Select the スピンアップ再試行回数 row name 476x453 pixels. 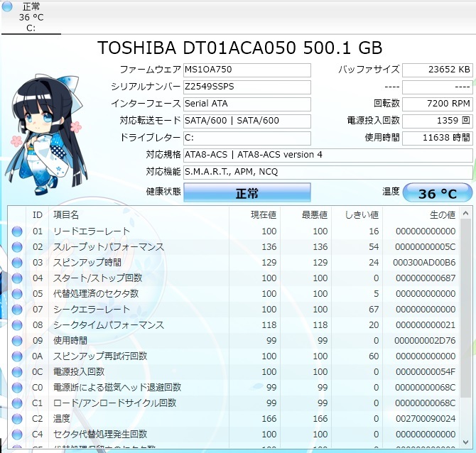coord(100,356)
